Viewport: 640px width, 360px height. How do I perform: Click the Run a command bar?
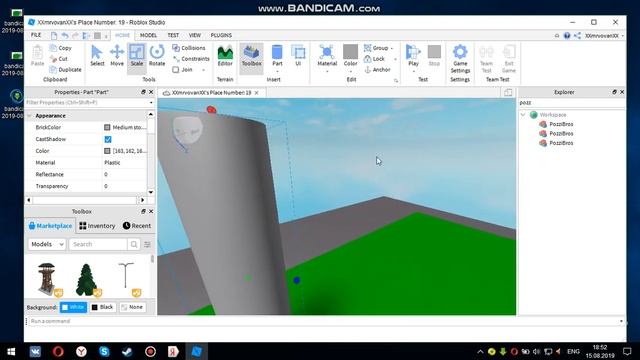324,321
